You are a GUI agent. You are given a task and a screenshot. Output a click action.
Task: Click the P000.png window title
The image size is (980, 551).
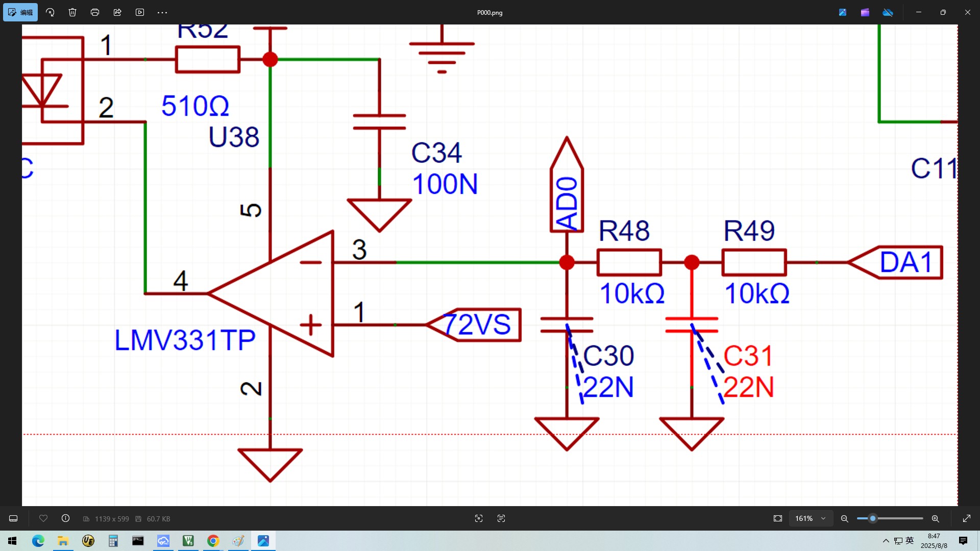(x=490, y=13)
